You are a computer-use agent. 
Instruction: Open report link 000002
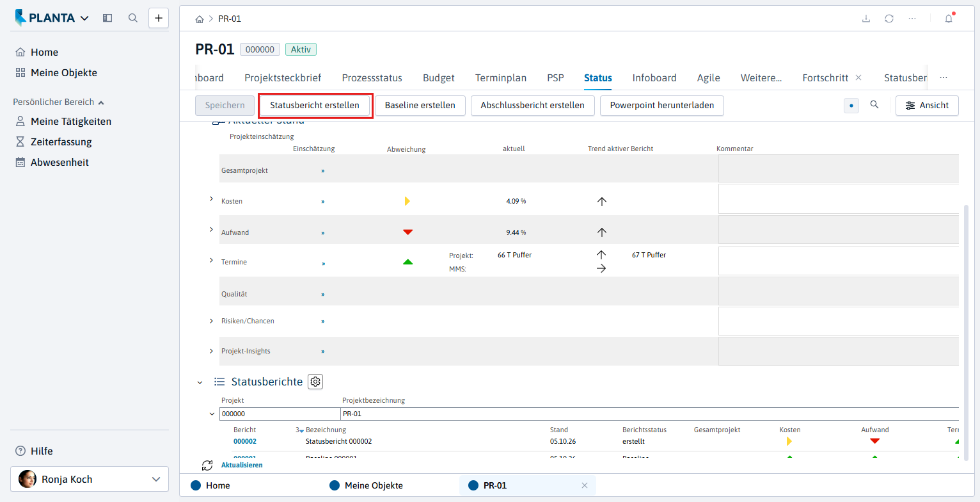click(245, 441)
